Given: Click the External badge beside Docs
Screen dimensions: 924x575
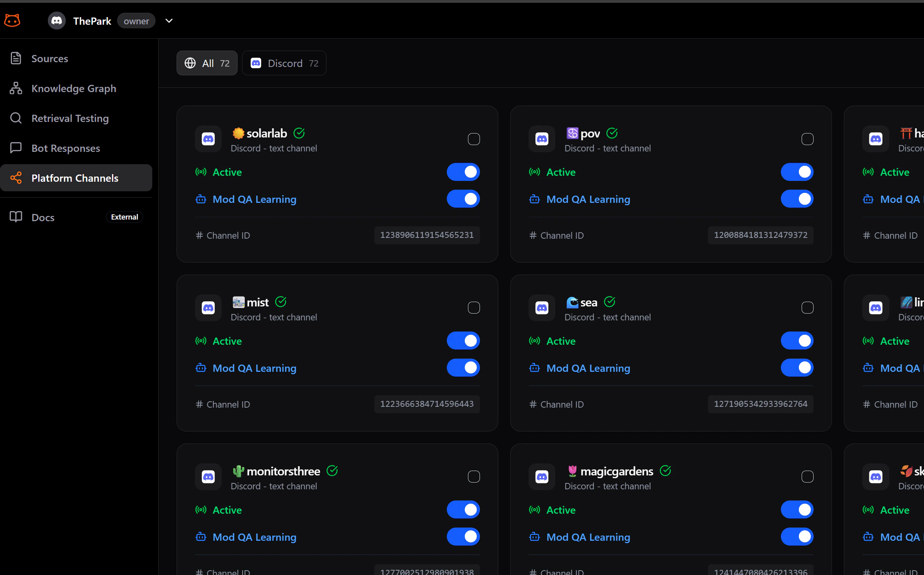Looking at the screenshot, I should 124,217.
